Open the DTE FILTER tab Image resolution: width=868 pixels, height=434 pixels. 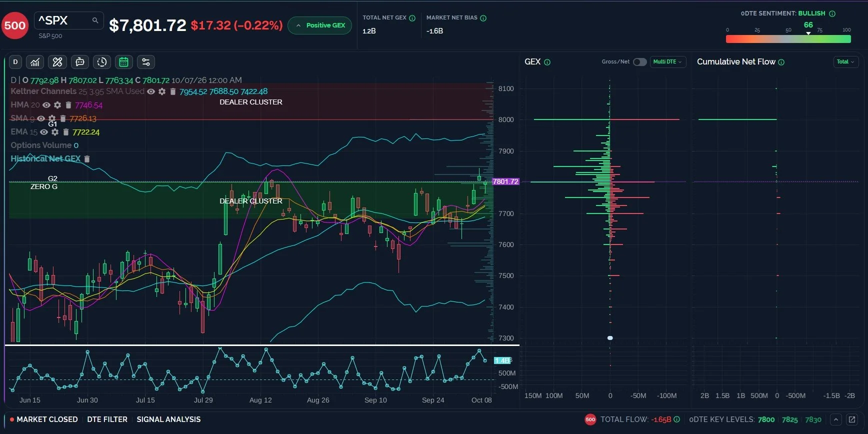pyautogui.click(x=107, y=419)
